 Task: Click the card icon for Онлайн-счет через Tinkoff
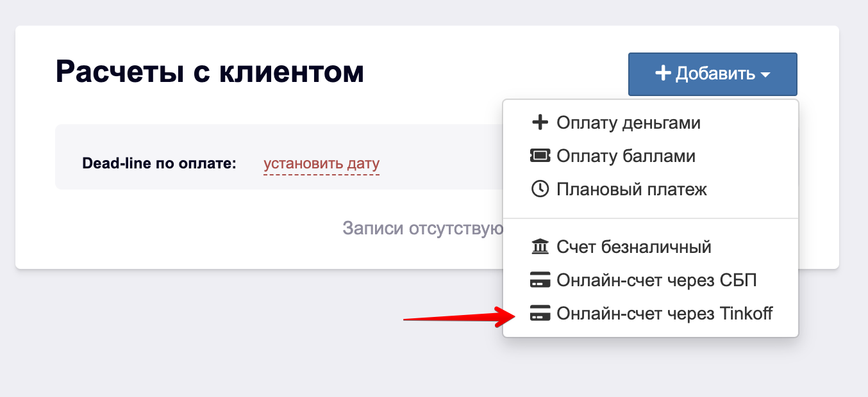[x=540, y=314]
